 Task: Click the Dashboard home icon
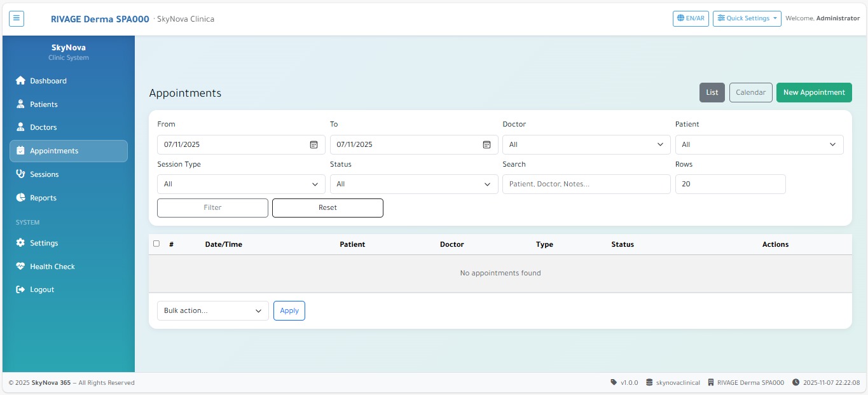(20, 81)
